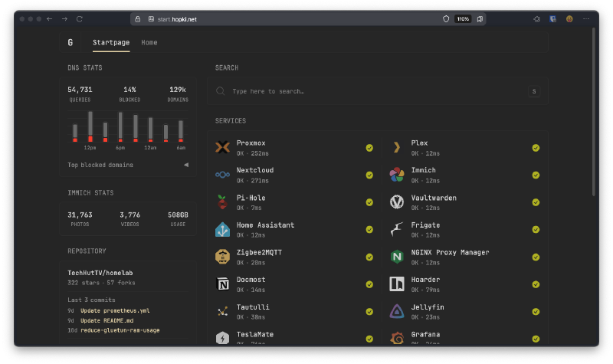Launch Home Assistant from its icon
Screen dimensions: 613x364
click(223, 230)
